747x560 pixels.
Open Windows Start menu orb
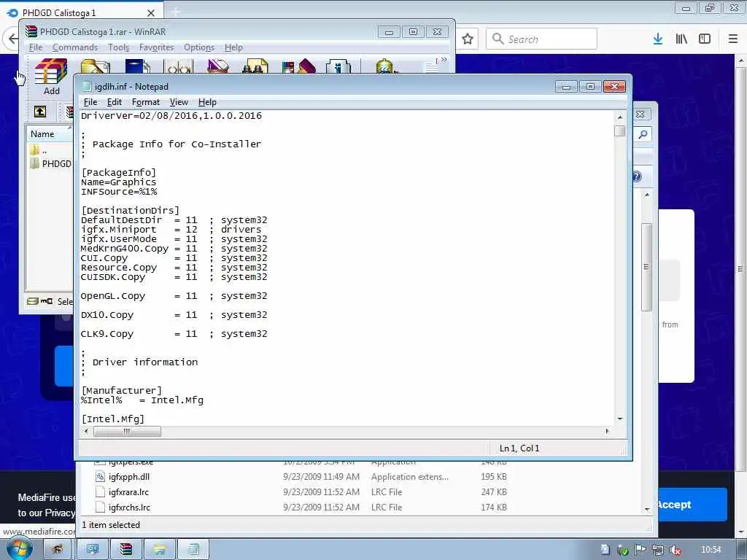(x=18, y=549)
